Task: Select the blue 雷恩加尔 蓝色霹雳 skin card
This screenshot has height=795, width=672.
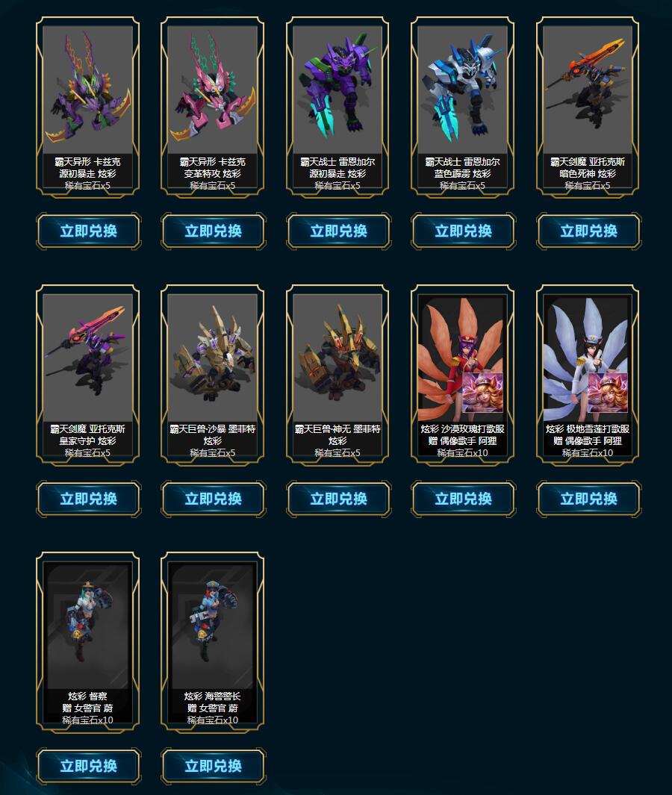Action: coord(462,107)
